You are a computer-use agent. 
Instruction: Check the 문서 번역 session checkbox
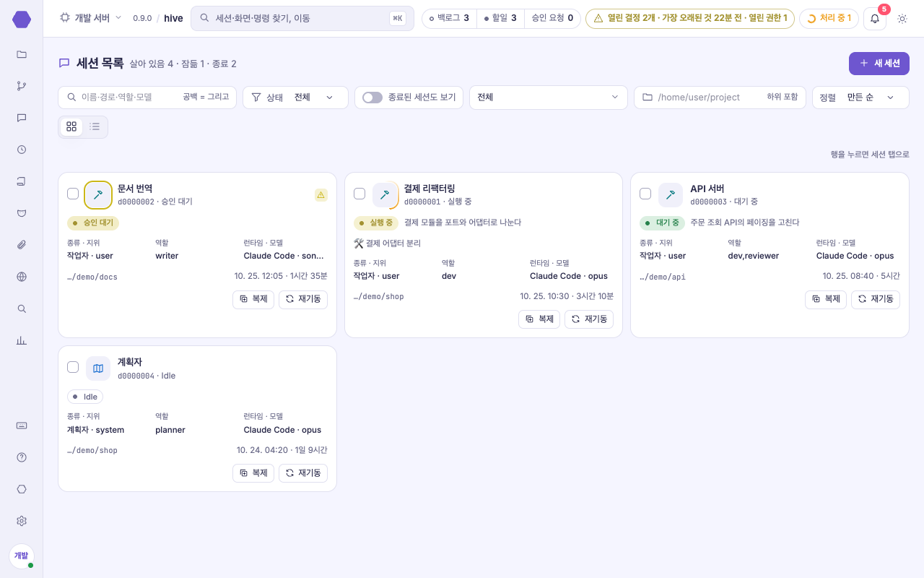pos(73,194)
